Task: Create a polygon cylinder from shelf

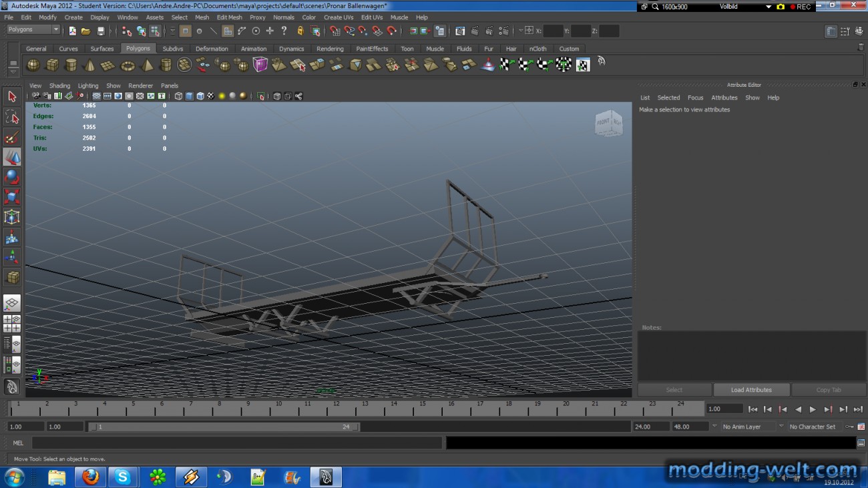Action: 70,65
